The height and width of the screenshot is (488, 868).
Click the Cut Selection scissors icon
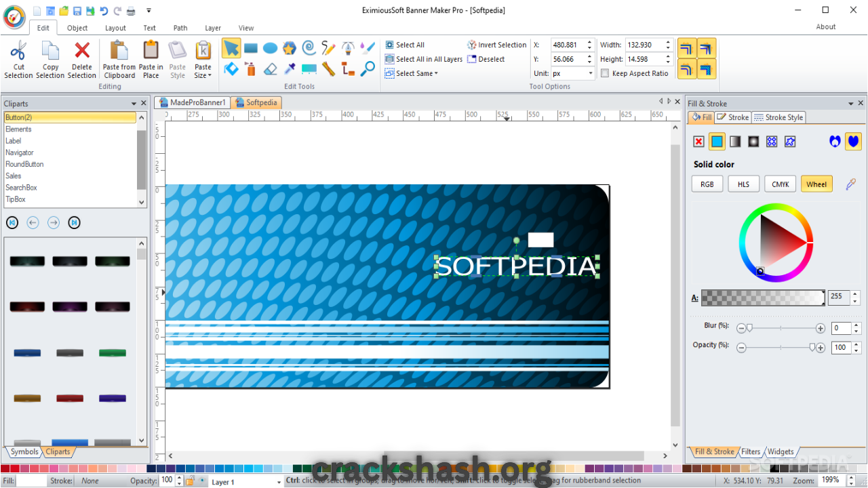[x=18, y=51]
